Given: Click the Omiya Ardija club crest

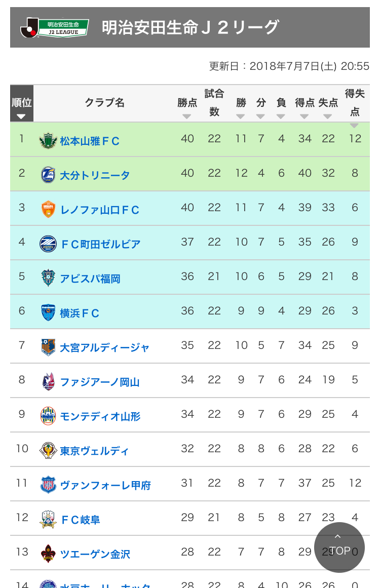Looking at the screenshot, I should tap(48, 347).
